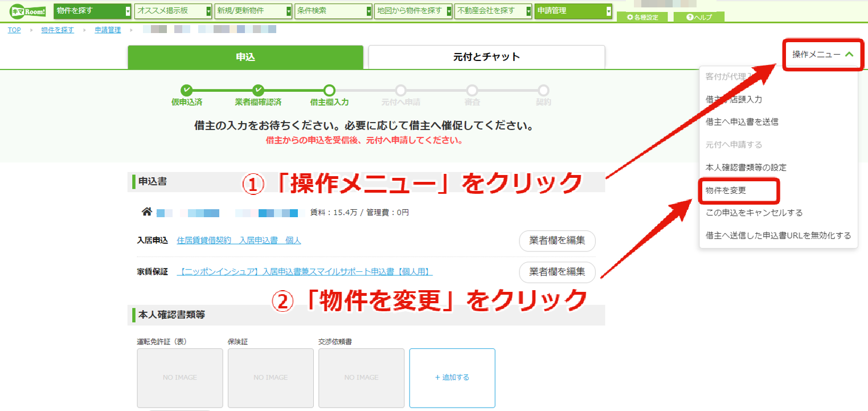Go to TOP breadcrumb link
Viewport: 868px width, 411px height.
[14, 30]
